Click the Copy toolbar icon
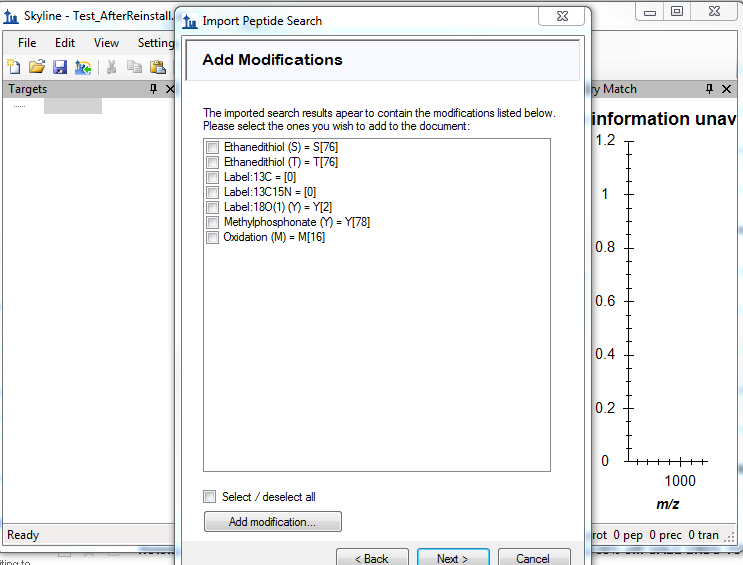The image size is (743, 565). (x=135, y=67)
